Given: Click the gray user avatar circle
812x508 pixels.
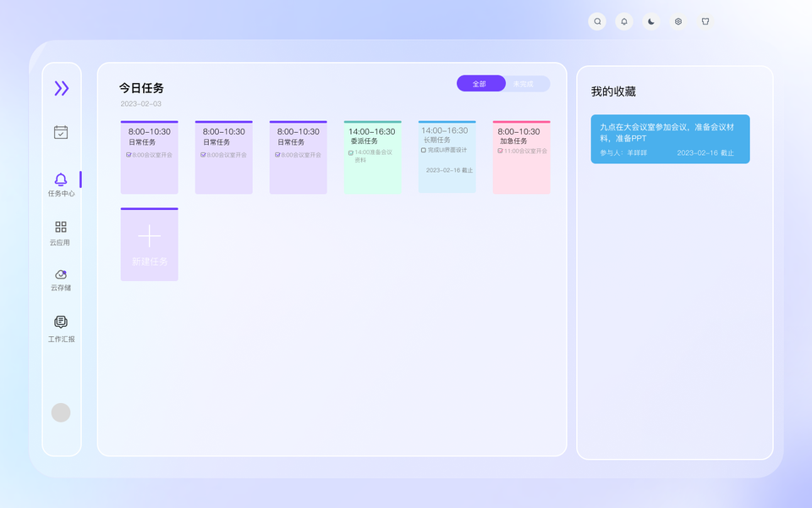Looking at the screenshot, I should [x=61, y=412].
